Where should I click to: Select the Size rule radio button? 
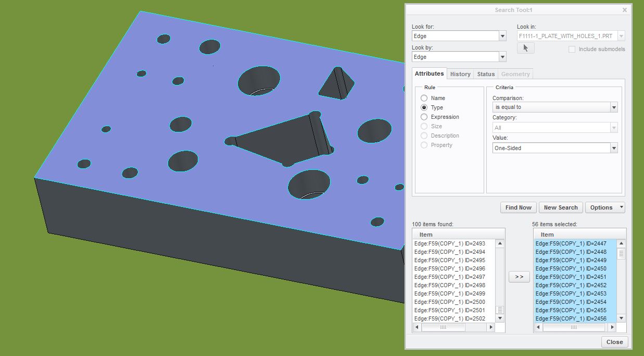click(x=424, y=126)
